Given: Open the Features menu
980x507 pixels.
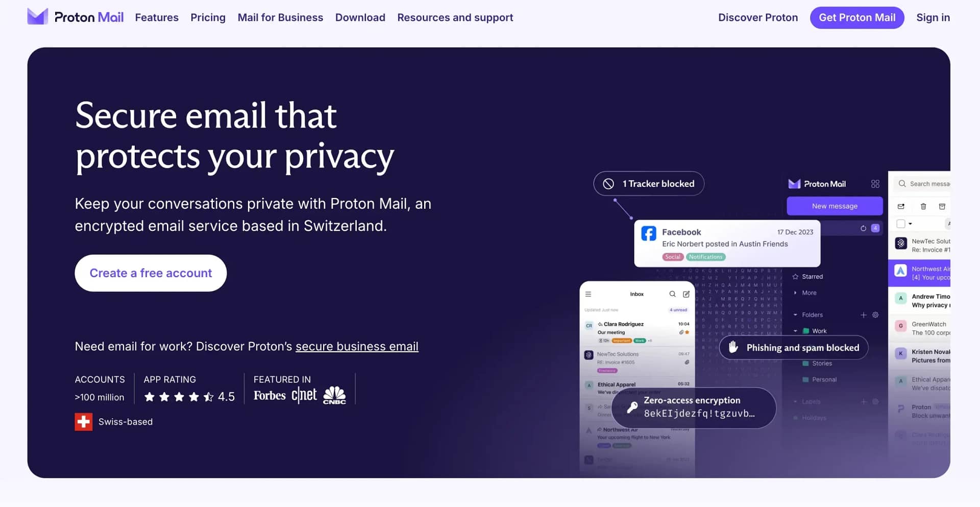Looking at the screenshot, I should (157, 17).
